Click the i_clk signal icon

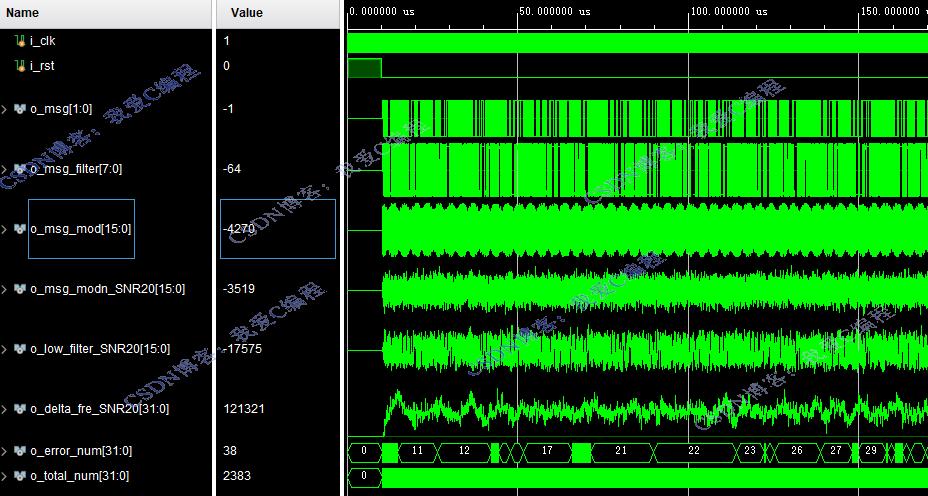[20, 41]
